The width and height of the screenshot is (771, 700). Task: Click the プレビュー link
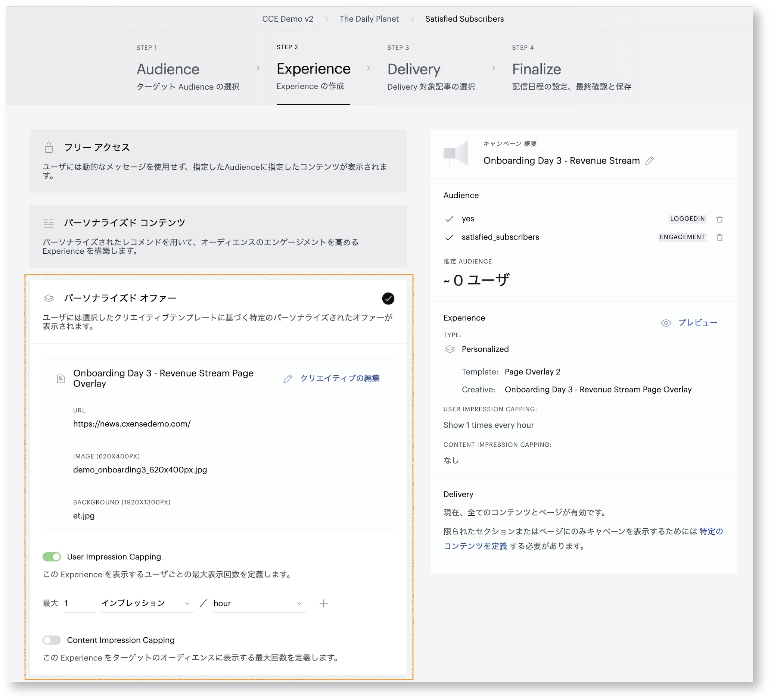pyautogui.click(x=697, y=323)
